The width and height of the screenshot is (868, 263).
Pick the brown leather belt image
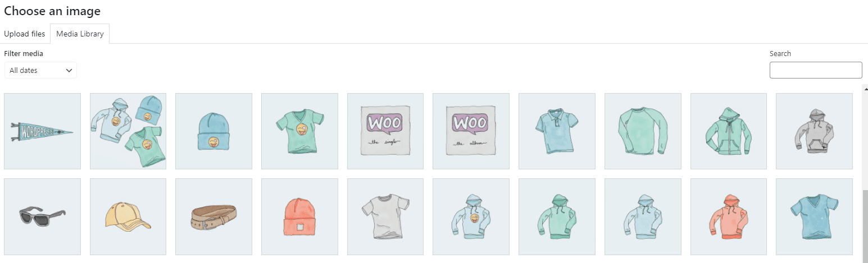tap(213, 216)
